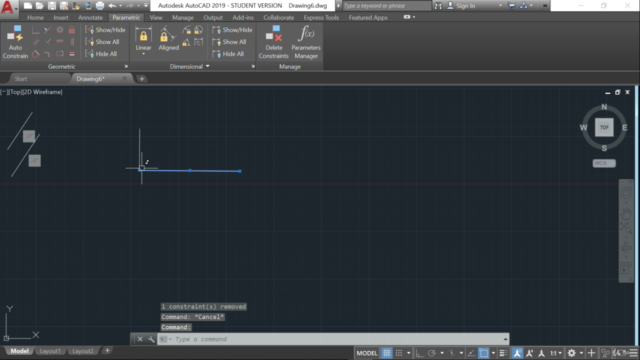Open the Undo history dropdown arrow
640x360 pixels.
click(x=120, y=6)
